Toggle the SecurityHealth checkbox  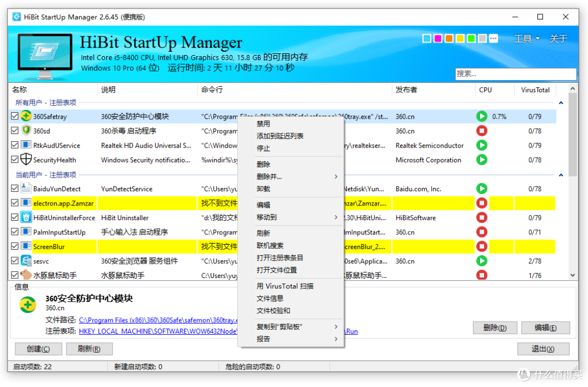pyautogui.click(x=15, y=160)
